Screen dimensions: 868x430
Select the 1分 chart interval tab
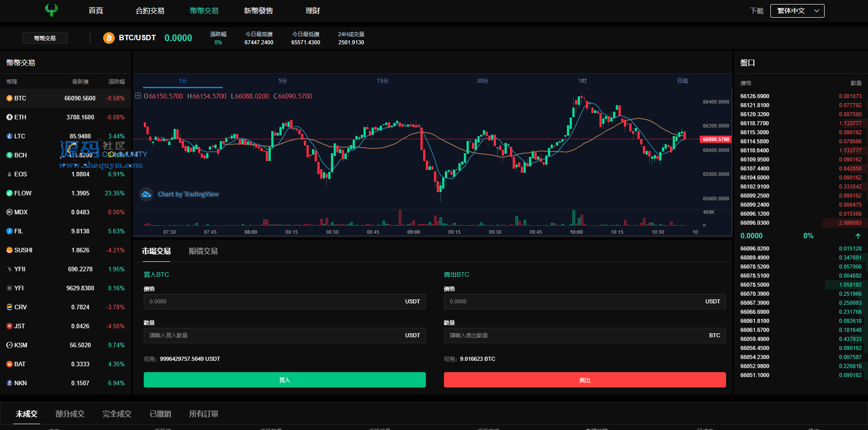pyautogui.click(x=183, y=81)
